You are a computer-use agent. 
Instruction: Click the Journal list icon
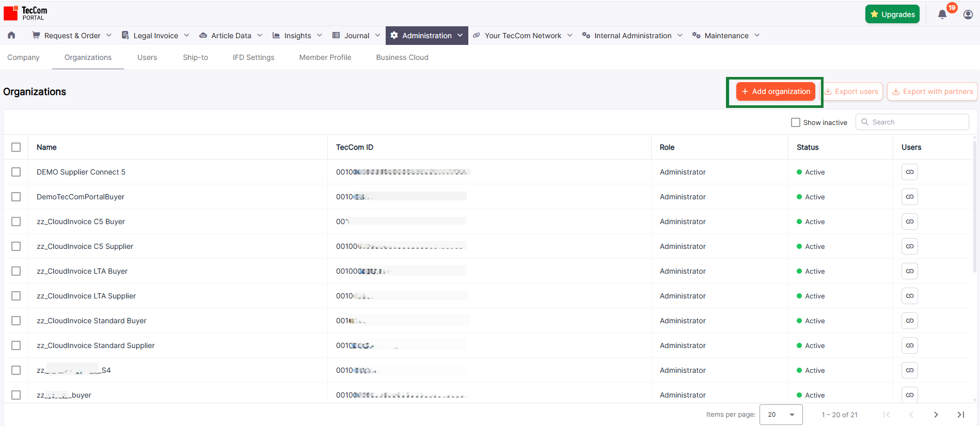pos(336,35)
